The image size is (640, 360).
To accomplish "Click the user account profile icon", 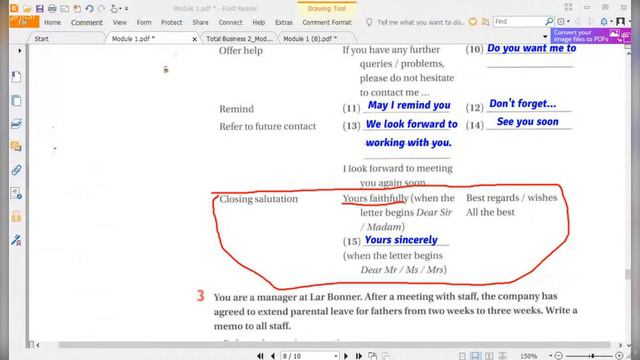I will point(620,21).
